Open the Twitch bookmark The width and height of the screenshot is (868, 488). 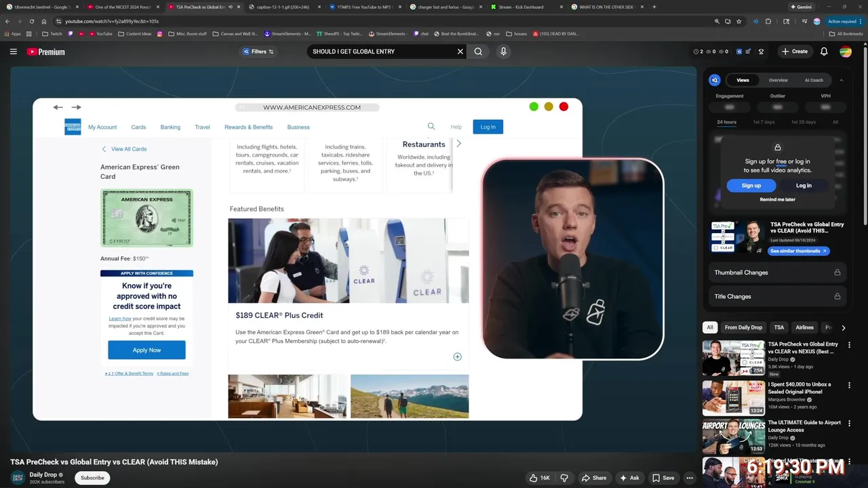click(52, 33)
